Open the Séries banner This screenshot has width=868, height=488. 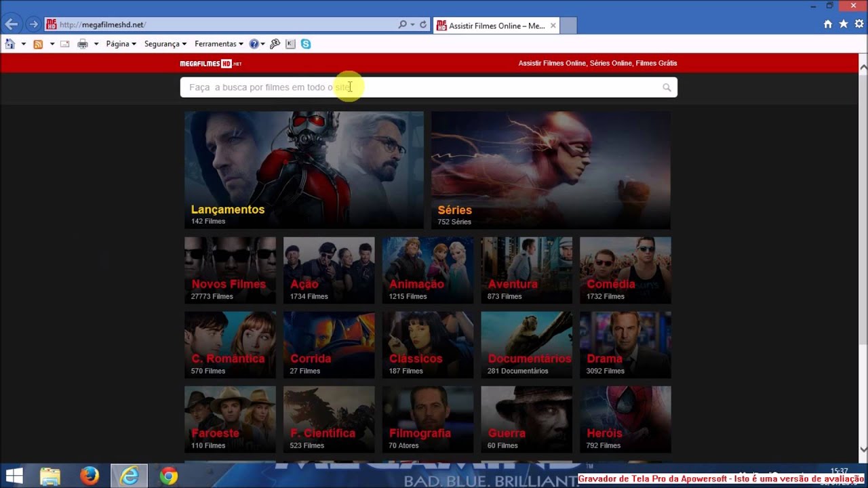pos(551,170)
